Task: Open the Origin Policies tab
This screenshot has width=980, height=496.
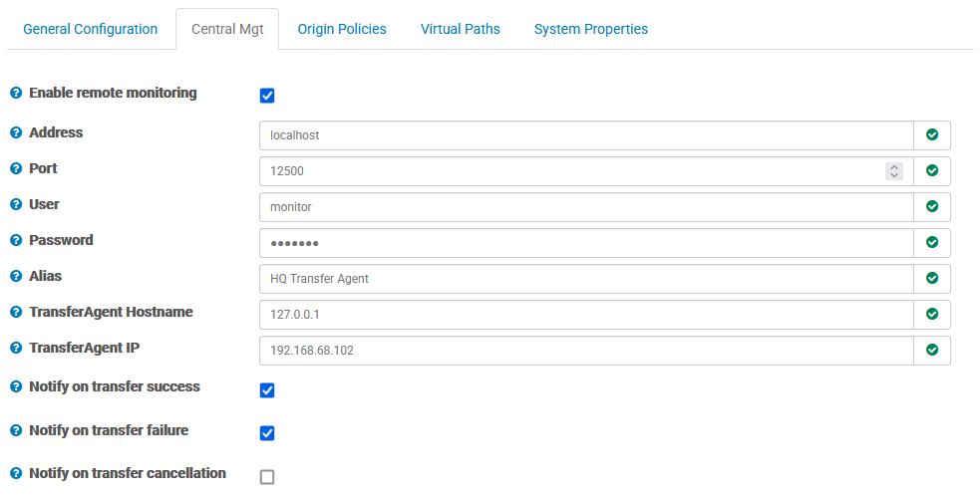Action: (x=342, y=29)
